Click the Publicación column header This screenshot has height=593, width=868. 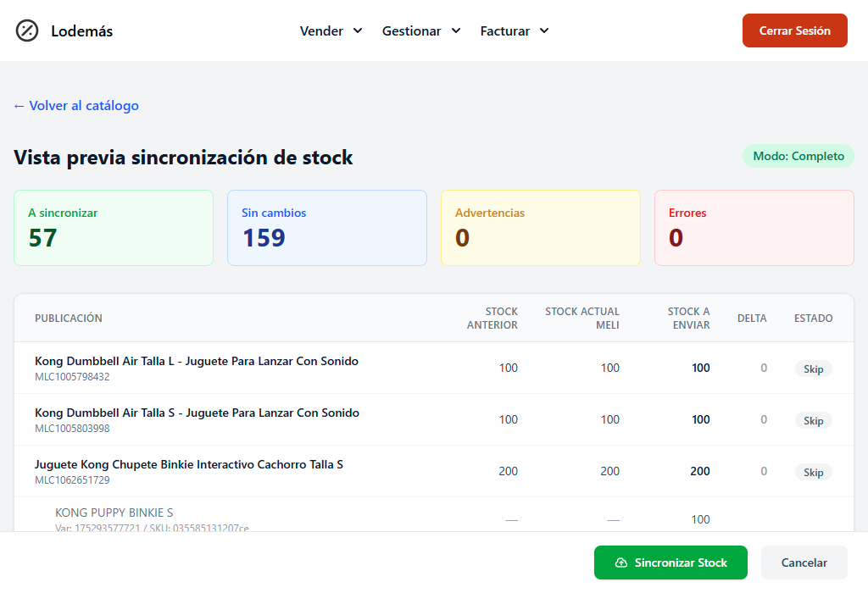[x=69, y=319]
